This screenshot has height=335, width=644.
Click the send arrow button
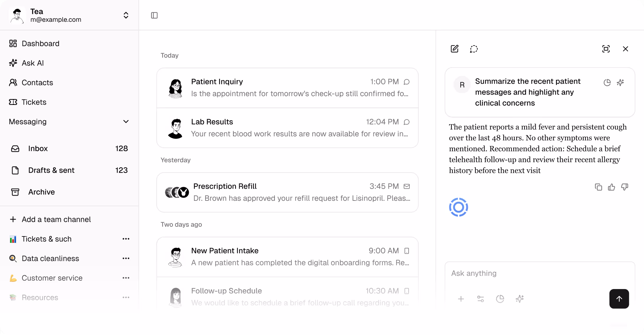pos(619,299)
